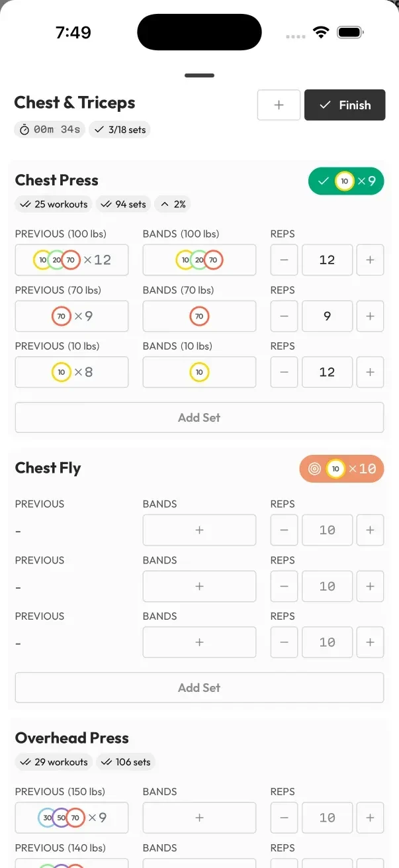This screenshot has height=868, width=399.
Task: Tap the blue 30 band circle under Overhead Press
Action: pos(46,818)
